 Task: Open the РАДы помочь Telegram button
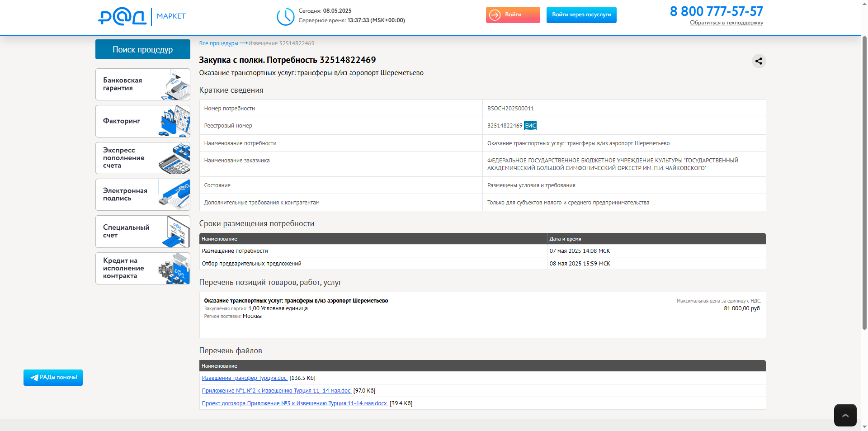[53, 378]
